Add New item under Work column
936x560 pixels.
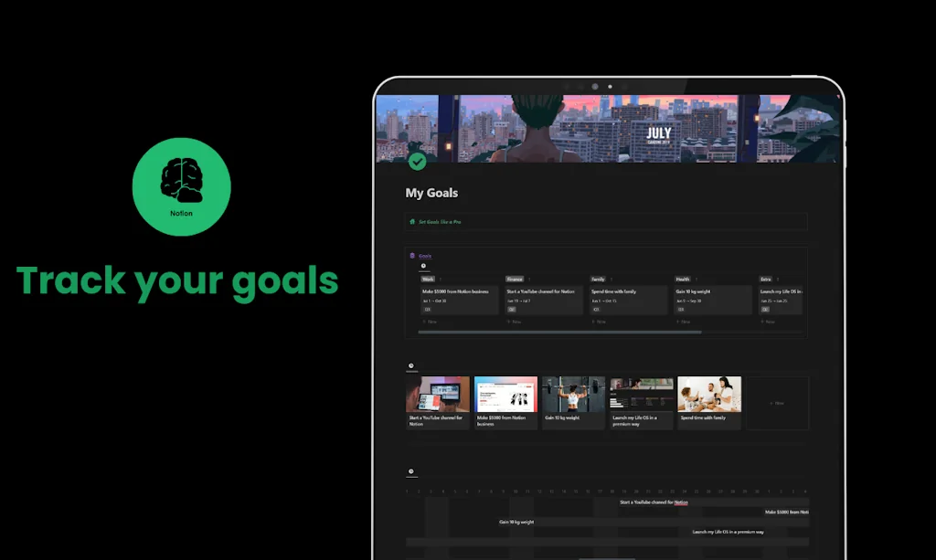pyautogui.click(x=430, y=322)
